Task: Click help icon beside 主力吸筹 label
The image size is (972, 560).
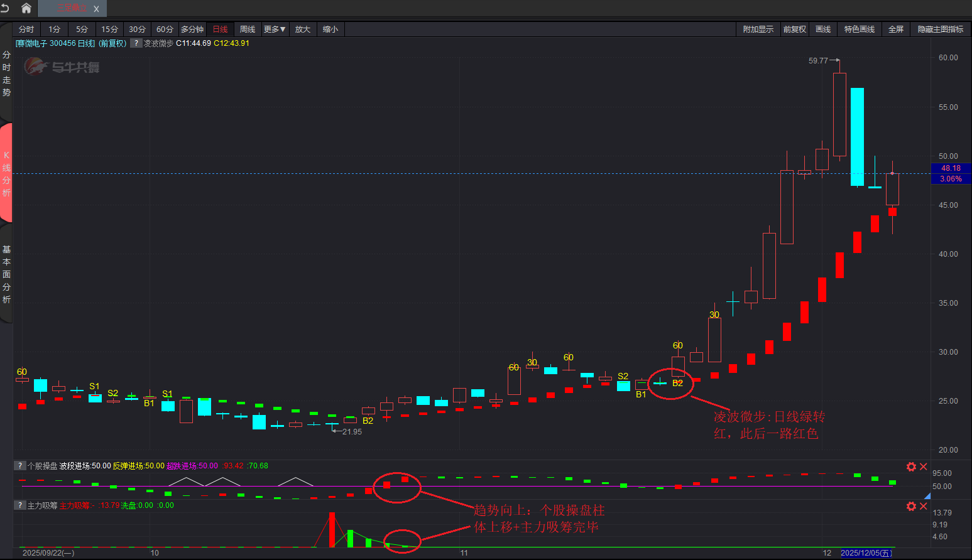Action: click(21, 505)
